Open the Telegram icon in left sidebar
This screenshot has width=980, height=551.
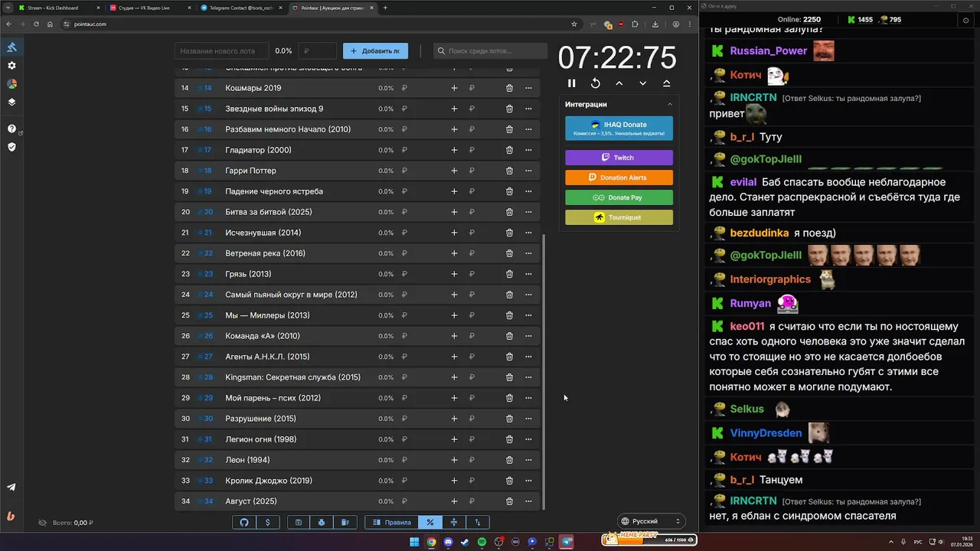point(11,487)
